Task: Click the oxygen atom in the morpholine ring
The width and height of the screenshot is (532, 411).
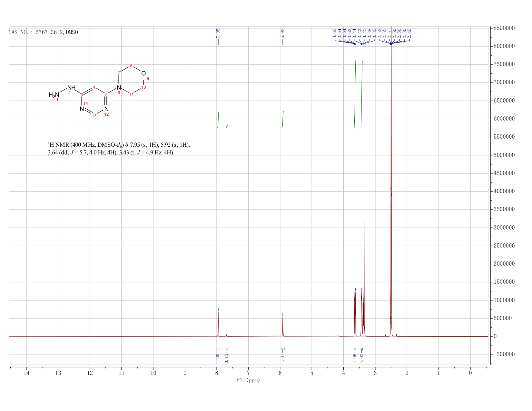Action: point(143,73)
